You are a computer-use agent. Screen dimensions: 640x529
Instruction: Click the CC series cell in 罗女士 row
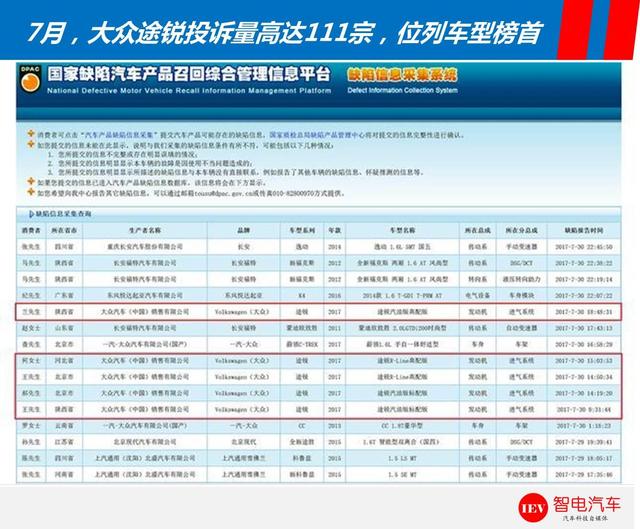pos(302,426)
